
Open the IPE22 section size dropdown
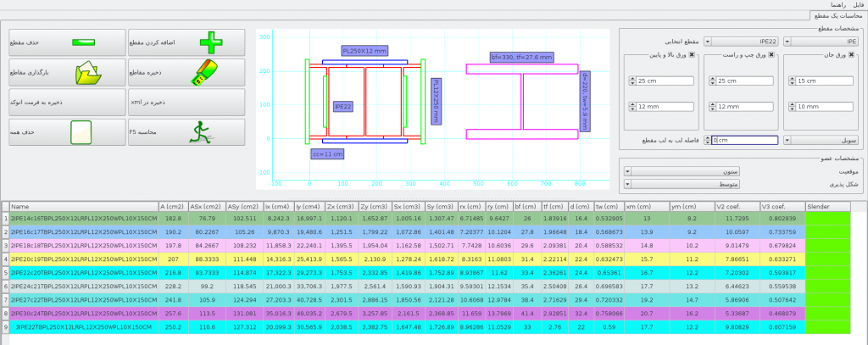(x=741, y=41)
